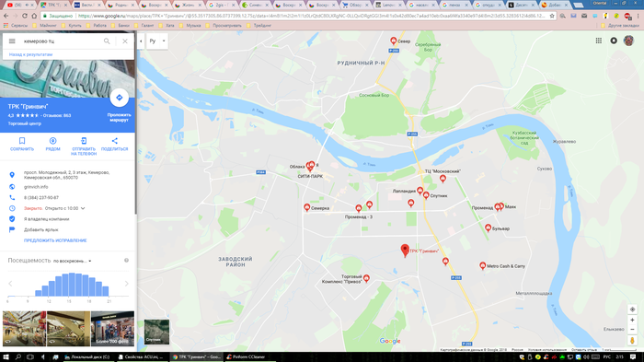Click 'Назад к результатам' link
Viewport: 644px width, 362px height.
click(30, 54)
